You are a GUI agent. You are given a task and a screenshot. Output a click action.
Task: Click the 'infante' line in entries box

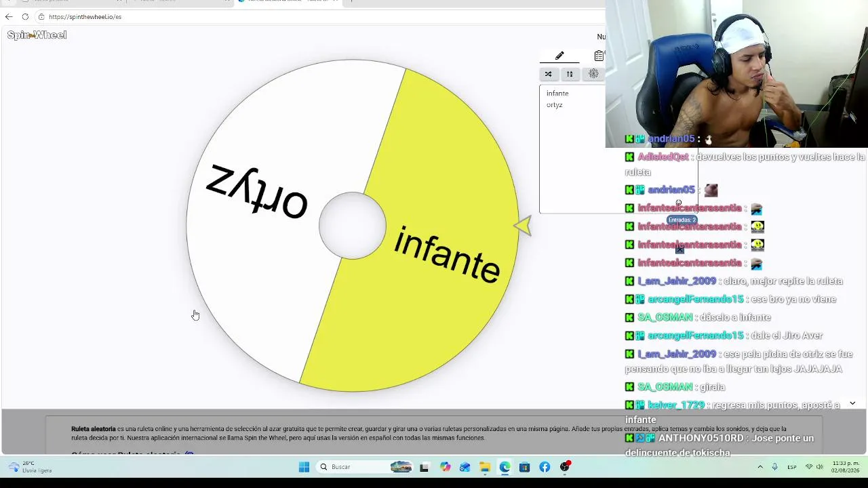coord(557,94)
